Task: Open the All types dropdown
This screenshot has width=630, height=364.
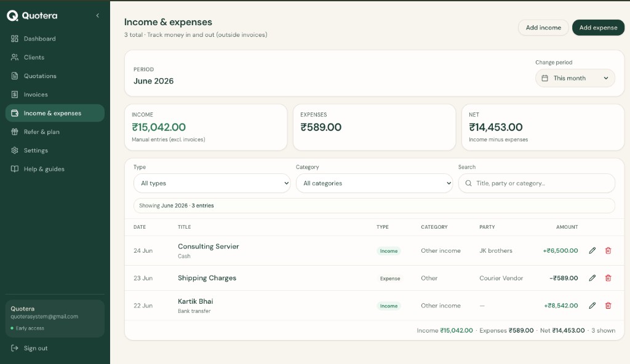Action: pos(212,183)
